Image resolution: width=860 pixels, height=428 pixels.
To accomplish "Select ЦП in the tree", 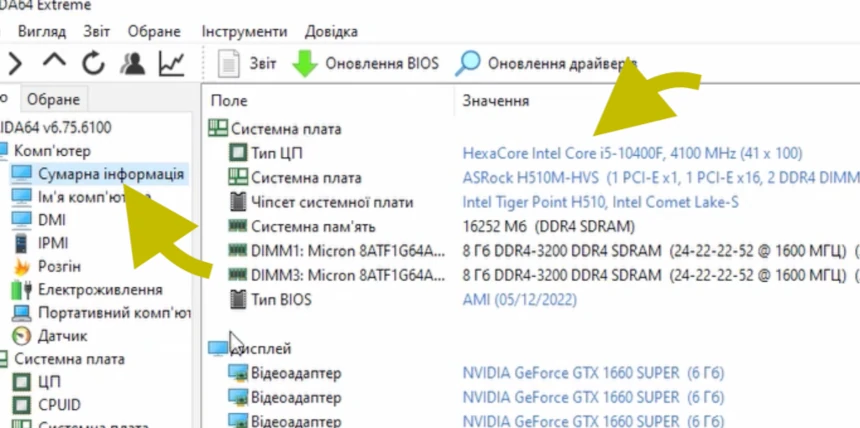I will (x=49, y=382).
